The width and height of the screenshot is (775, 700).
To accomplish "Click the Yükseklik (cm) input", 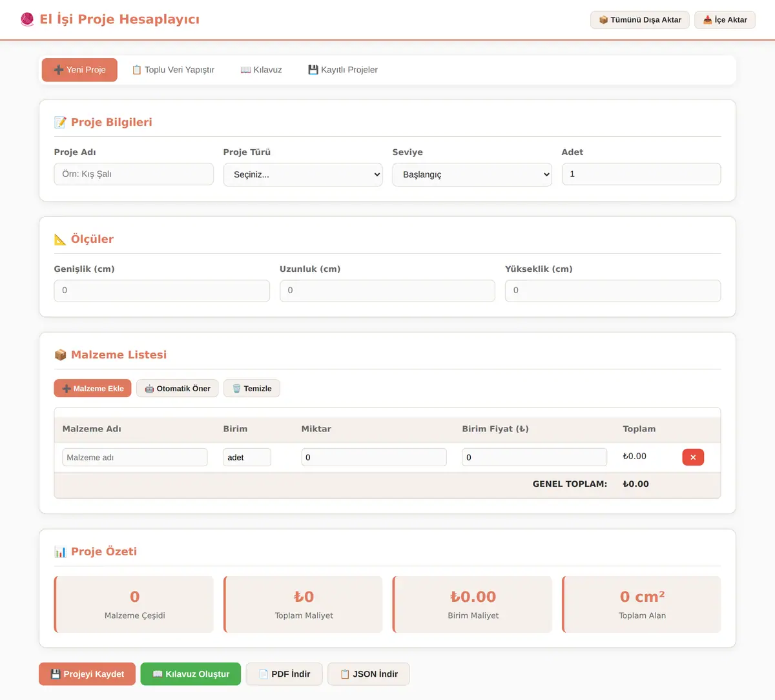I will click(613, 291).
